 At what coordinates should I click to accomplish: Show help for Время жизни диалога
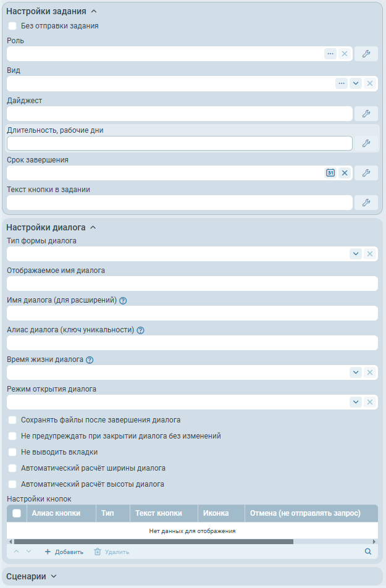[90, 360]
